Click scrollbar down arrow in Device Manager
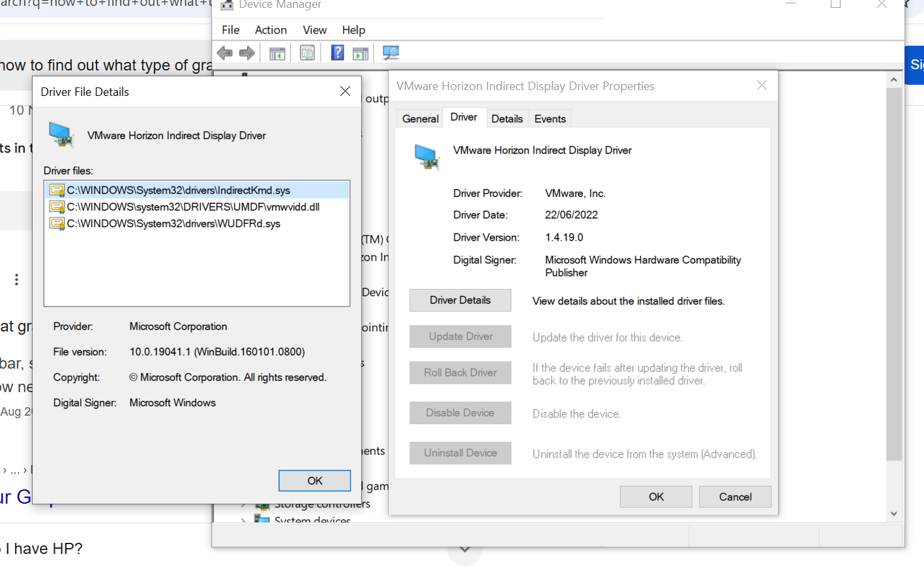 tap(894, 513)
